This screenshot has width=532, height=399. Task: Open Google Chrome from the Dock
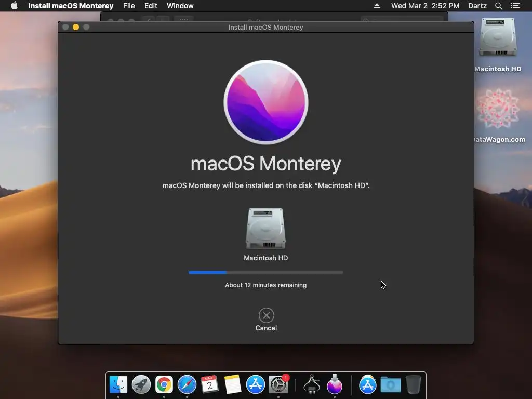click(164, 384)
